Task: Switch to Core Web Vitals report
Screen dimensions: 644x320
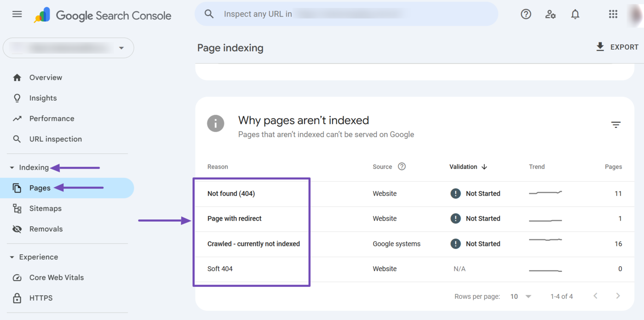Action: pyautogui.click(x=56, y=277)
